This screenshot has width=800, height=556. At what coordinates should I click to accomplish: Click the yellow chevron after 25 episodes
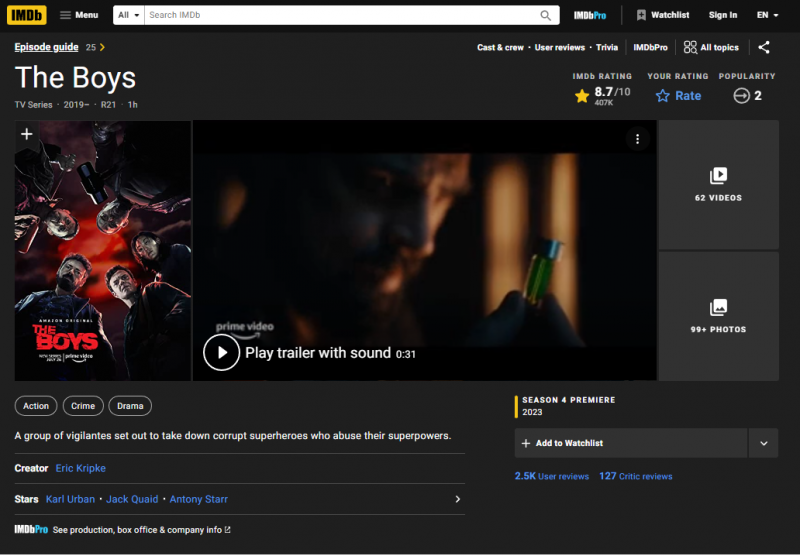click(103, 47)
